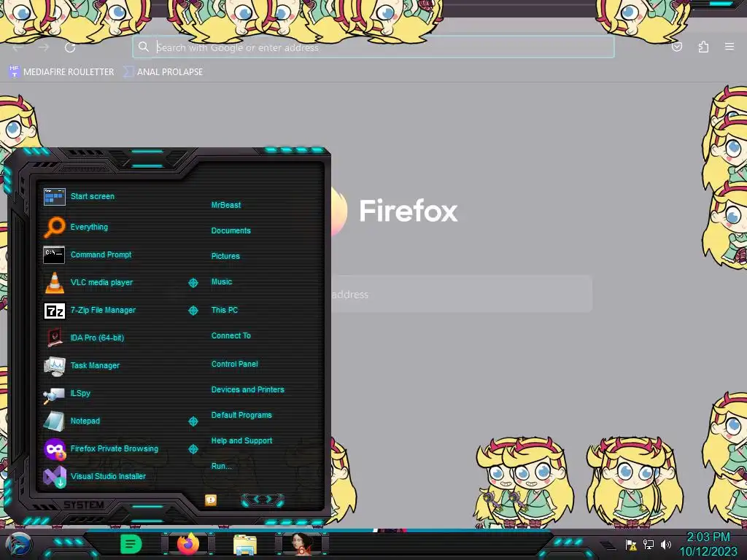Screen dimensions: 747x560
Task: Click Firefox address bar search field
Action: [373, 47]
